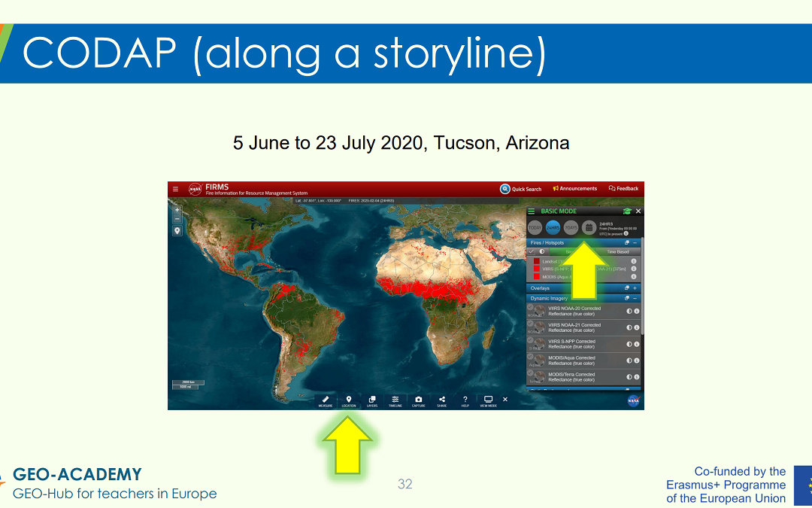The height and width of the screenshot is (508, 812).
Task: Switch View Mode using monitor icon
Action: [x=488, y=401]
